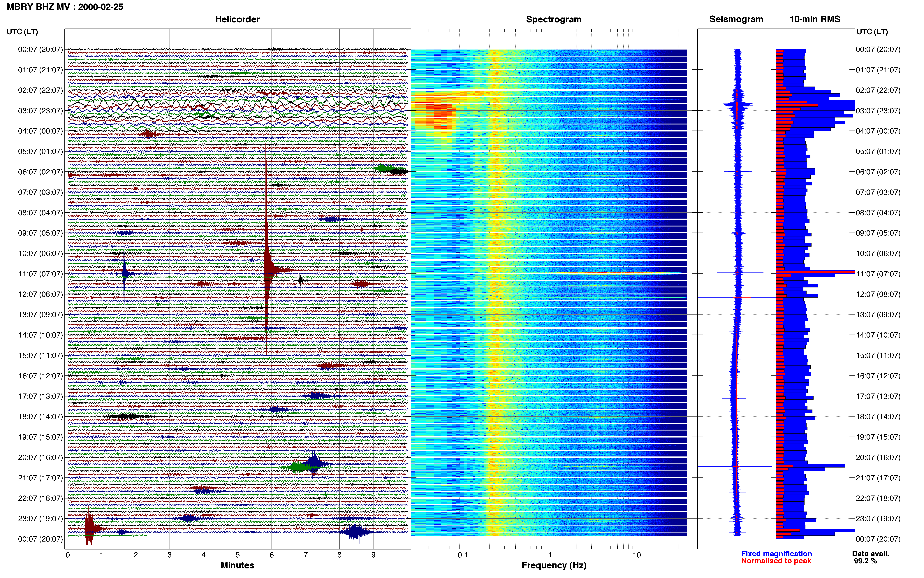The height and width of the screenshot is (578, 924).
Task: Click left time label '10:07 (06:07)'
Action: point(41,253)
